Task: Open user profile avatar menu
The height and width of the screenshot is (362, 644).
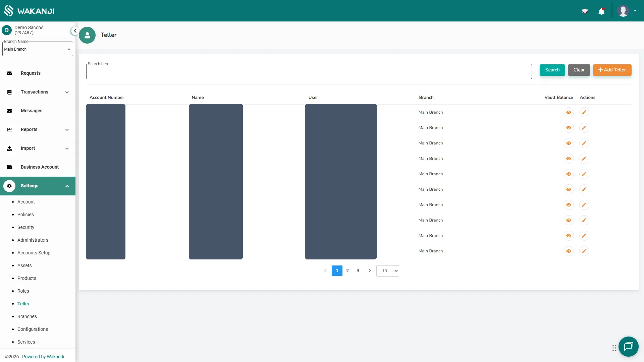Action: click(623, 11)
